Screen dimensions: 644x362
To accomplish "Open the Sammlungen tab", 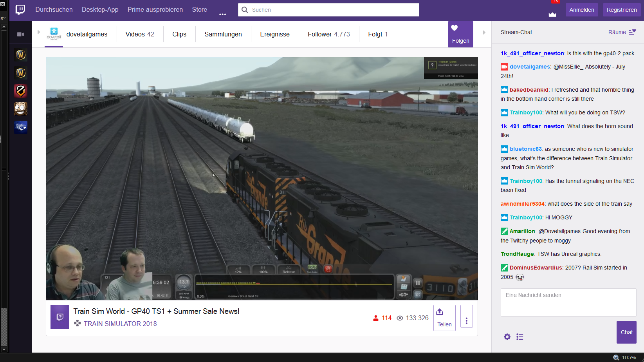I will point(223,34).
